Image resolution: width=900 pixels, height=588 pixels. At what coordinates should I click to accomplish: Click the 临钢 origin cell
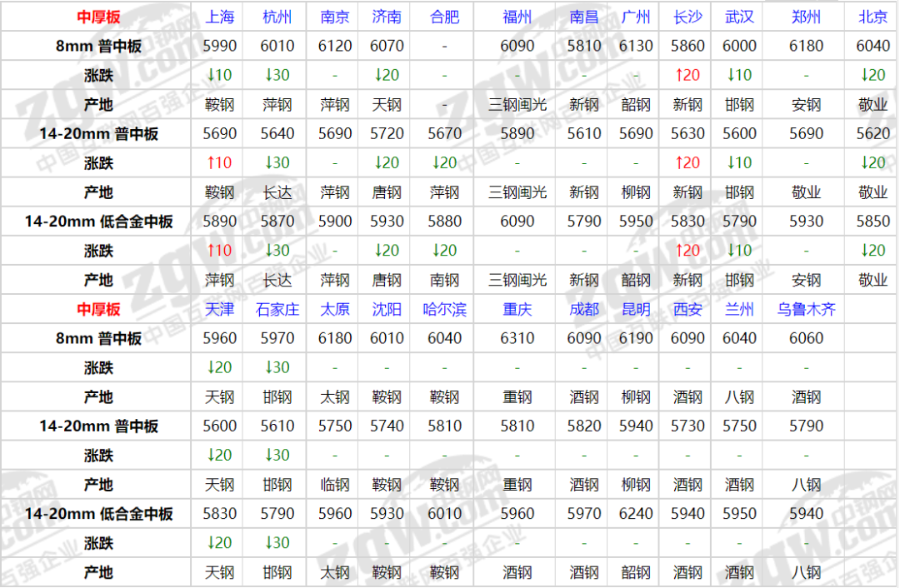coord(335,485)
